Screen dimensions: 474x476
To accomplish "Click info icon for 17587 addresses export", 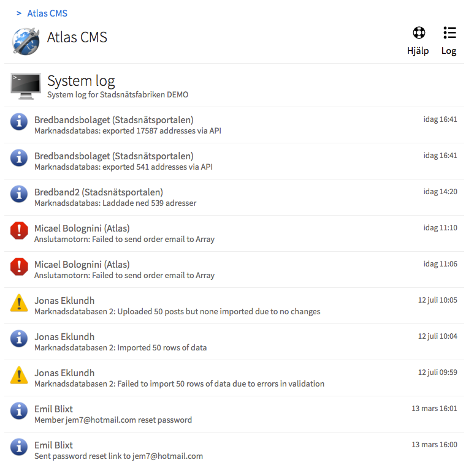I will (x=19, y=123).
